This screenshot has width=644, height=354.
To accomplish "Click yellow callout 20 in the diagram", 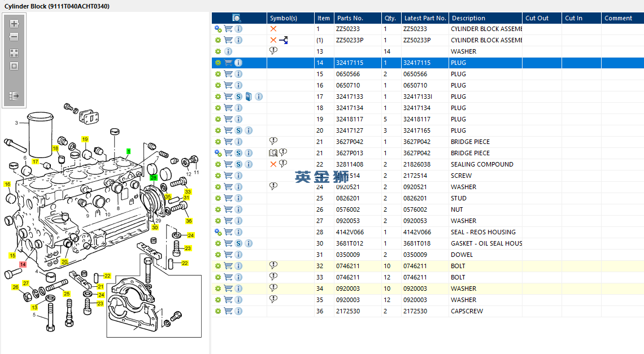I will tap(64, 261).
